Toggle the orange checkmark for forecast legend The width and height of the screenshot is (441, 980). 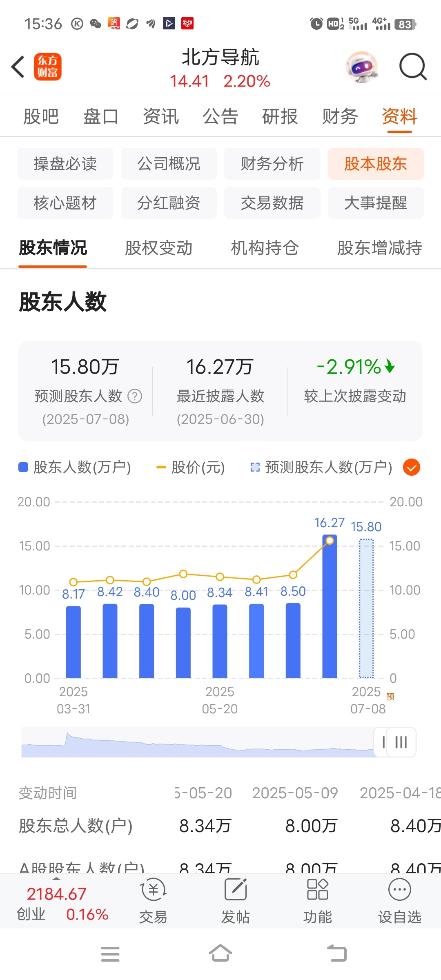point(412,467)
